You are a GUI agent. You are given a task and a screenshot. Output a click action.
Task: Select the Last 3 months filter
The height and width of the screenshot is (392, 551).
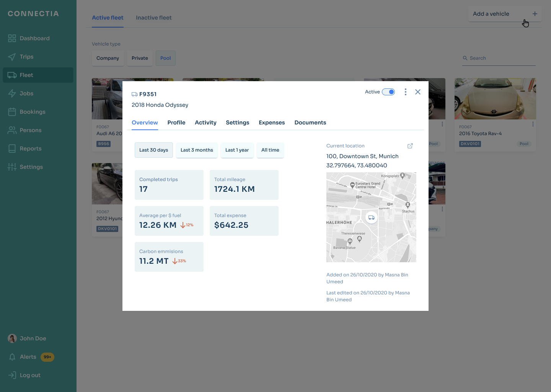coord(197,150)
